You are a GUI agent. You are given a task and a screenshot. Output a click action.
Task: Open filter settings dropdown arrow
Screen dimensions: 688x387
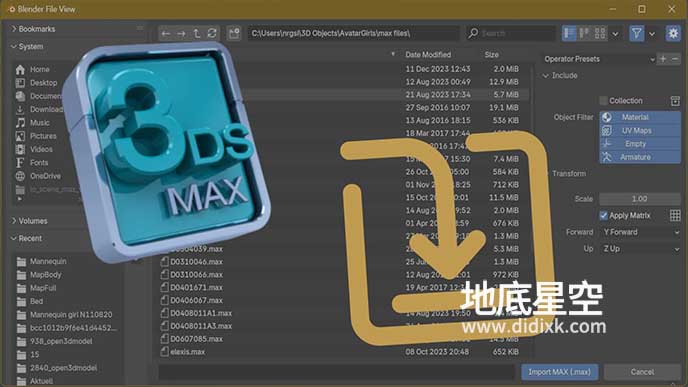652,34
